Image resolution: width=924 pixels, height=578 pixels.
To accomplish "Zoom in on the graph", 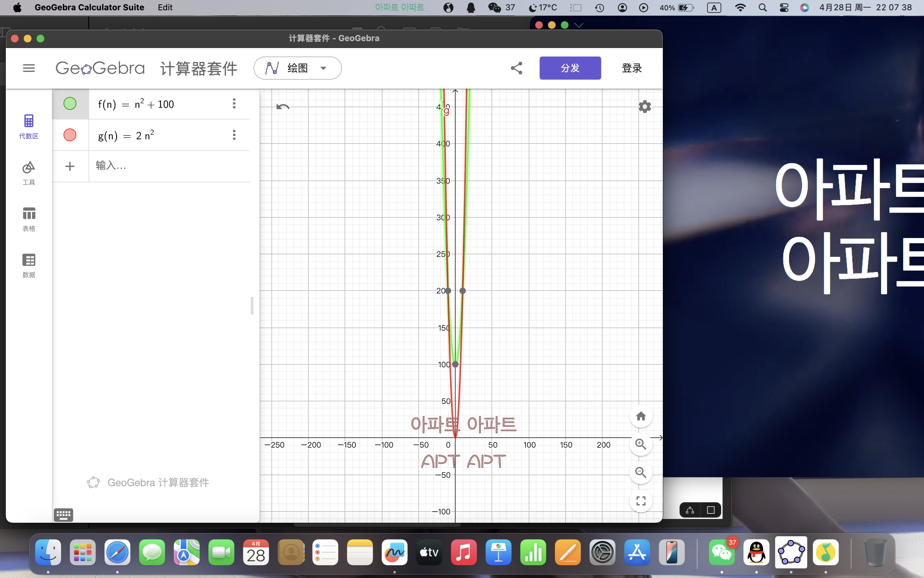I will click(641, 444).
